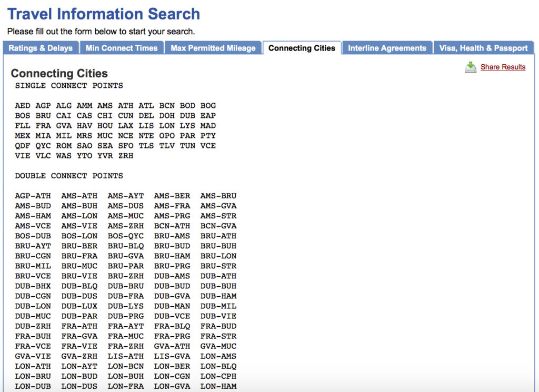Click the BOS-QYC double connect entry
Screen dimensions: 539x392
[125, 236]
